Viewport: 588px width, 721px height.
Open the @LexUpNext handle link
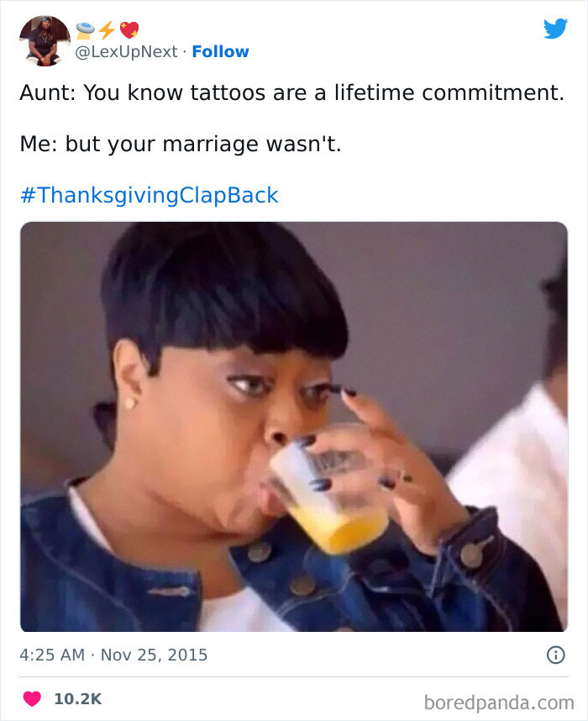click(x=125, y=51)
